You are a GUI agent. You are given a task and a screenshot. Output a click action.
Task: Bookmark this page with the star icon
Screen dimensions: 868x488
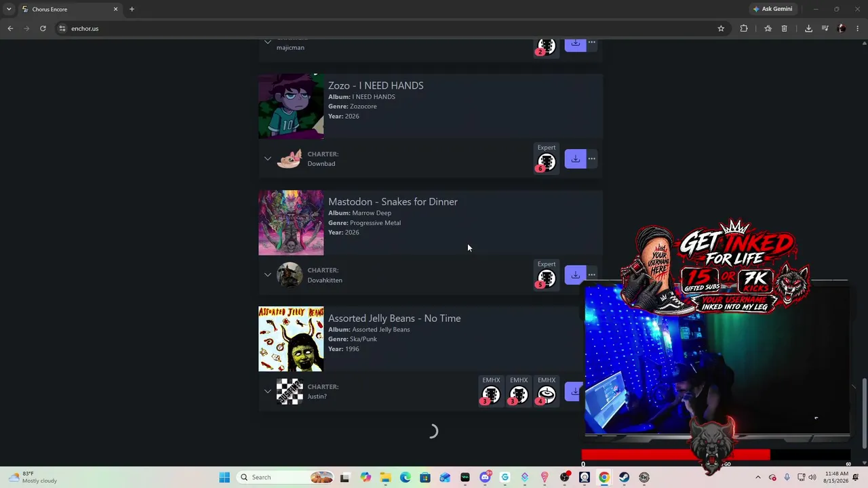click(x=721, y=28)
